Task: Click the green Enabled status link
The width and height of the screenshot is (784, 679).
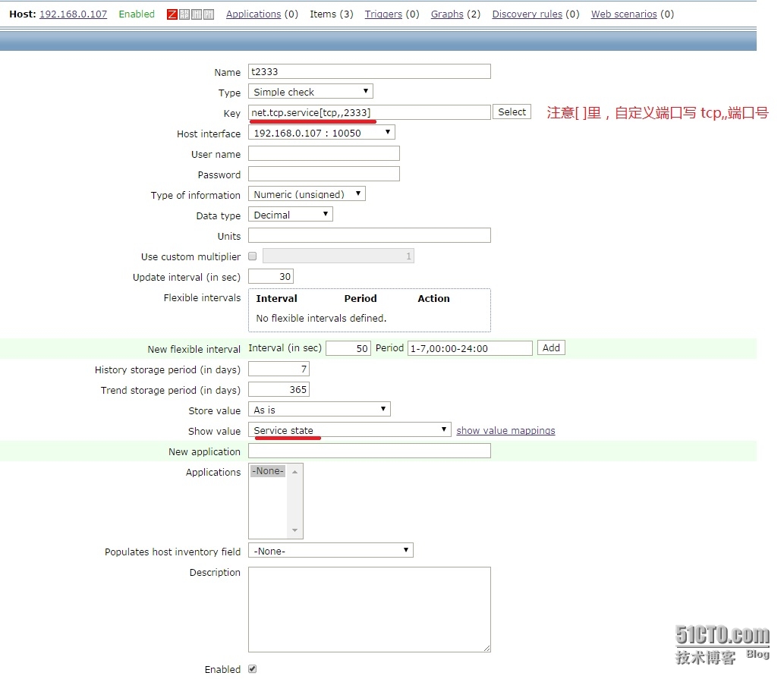Action: point(137,14)
